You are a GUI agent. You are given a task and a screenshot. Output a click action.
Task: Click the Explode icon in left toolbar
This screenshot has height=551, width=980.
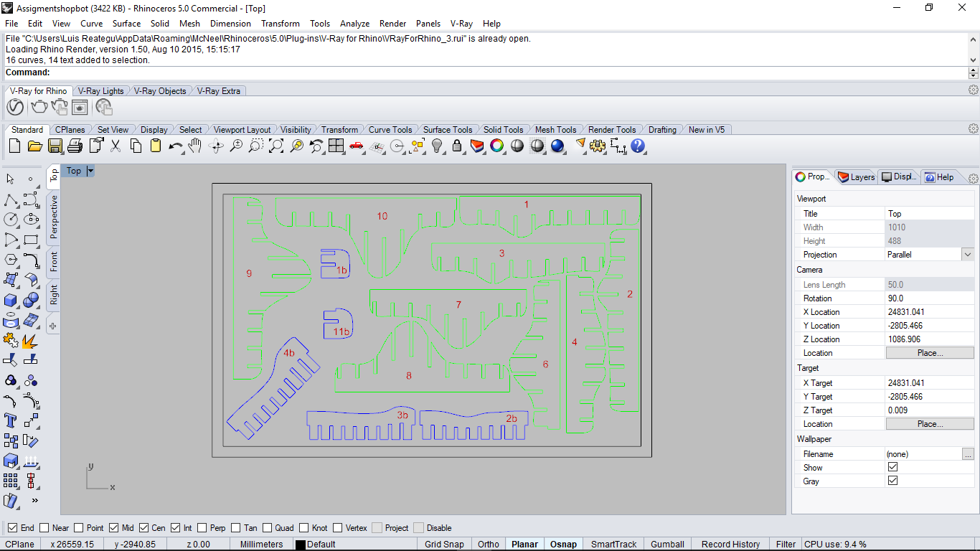(x=31, y=340)
